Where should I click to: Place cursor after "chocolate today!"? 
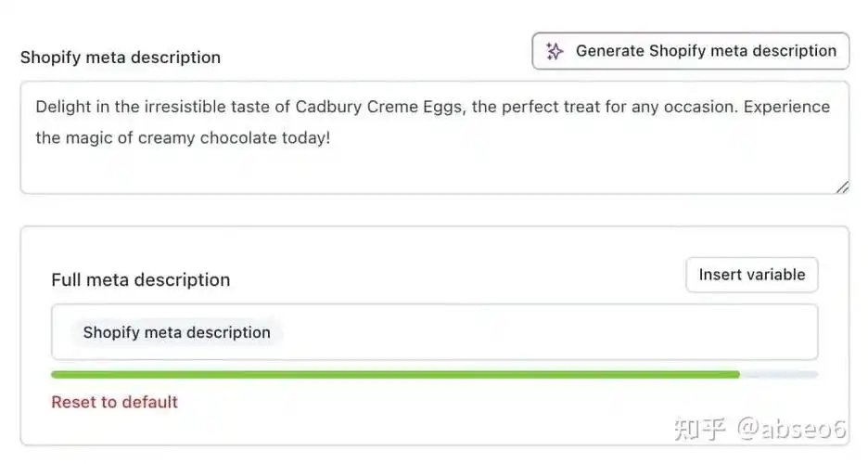(x=332, y=139)
